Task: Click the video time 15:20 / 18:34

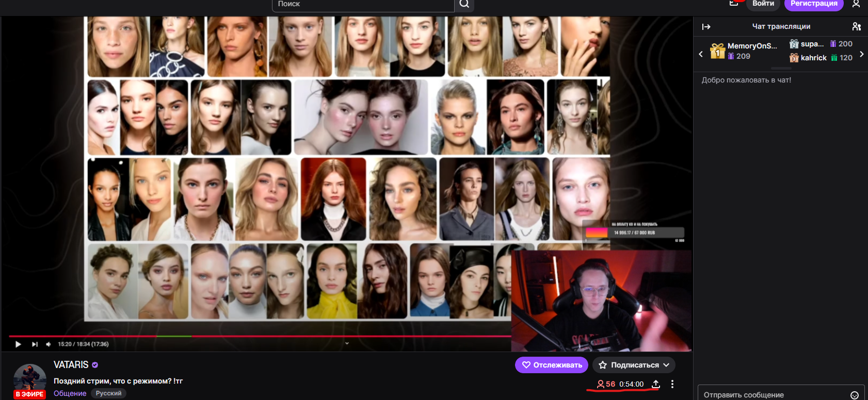Action: (x=83, y=344)
